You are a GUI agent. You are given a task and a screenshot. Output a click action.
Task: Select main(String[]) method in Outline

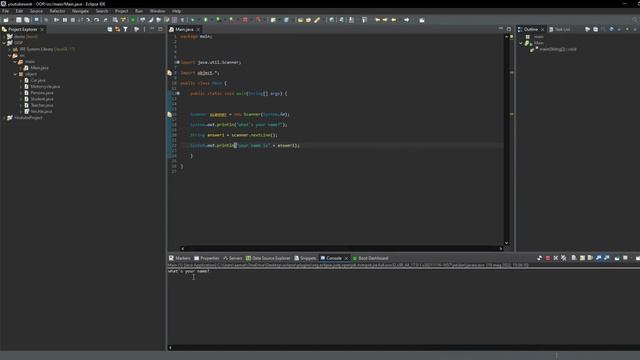558,49
